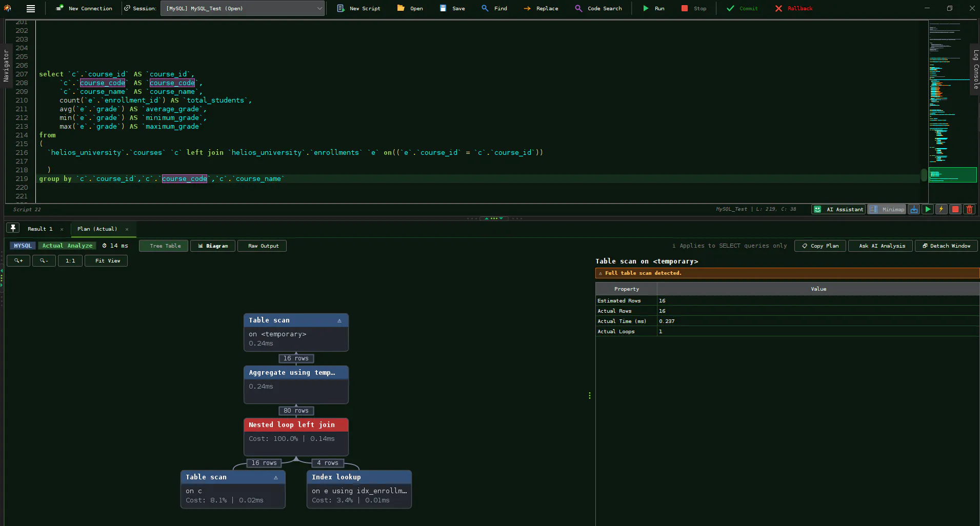Stop execution from the top toolbar

point(694,8)
